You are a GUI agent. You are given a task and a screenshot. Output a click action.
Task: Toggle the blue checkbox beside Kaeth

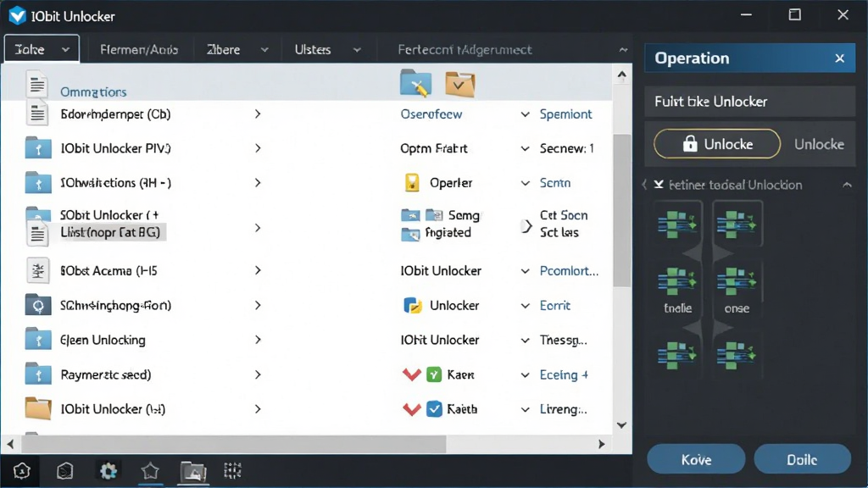tap(434, 409)
